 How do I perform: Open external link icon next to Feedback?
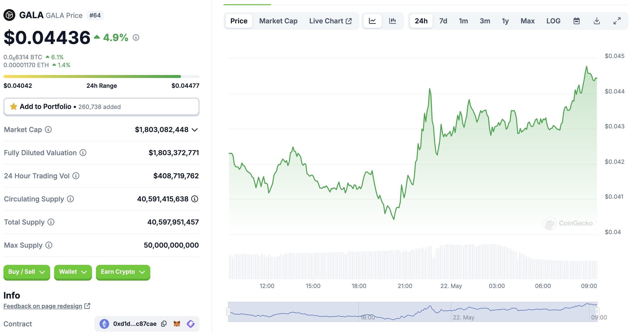click(x=87, y=306)
